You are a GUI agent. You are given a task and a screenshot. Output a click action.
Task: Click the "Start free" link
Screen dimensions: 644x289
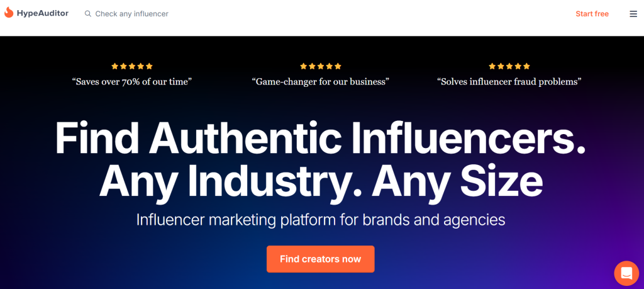592,14
